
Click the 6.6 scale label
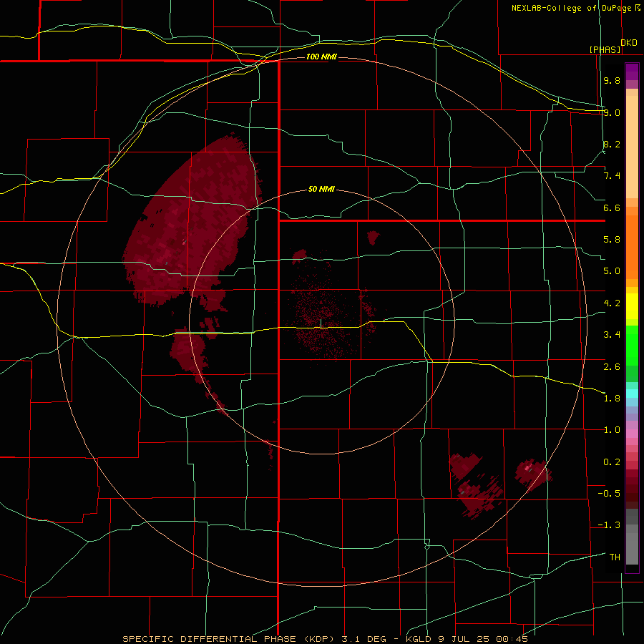[612, 208]
